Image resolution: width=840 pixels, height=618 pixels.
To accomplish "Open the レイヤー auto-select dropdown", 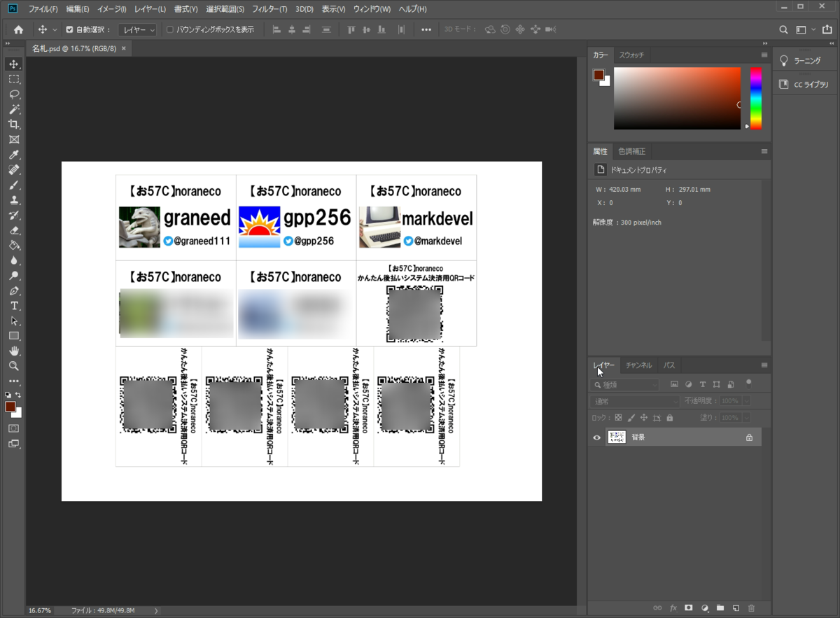I will [x=137, y=30].
